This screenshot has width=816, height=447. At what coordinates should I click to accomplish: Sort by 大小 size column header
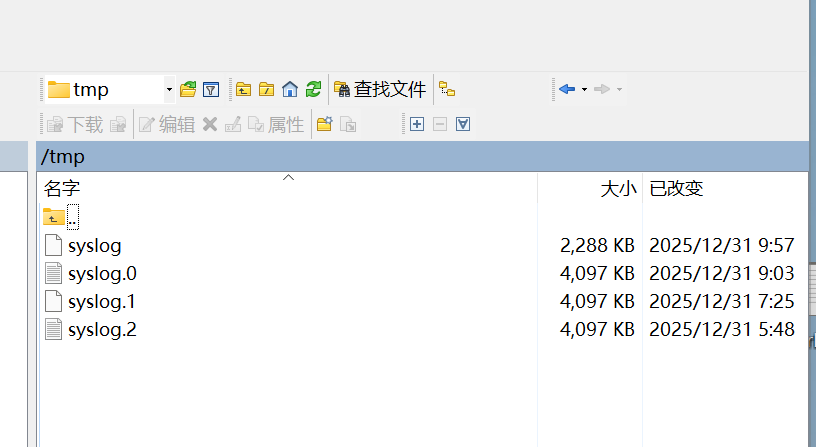[x=617, y=188]
